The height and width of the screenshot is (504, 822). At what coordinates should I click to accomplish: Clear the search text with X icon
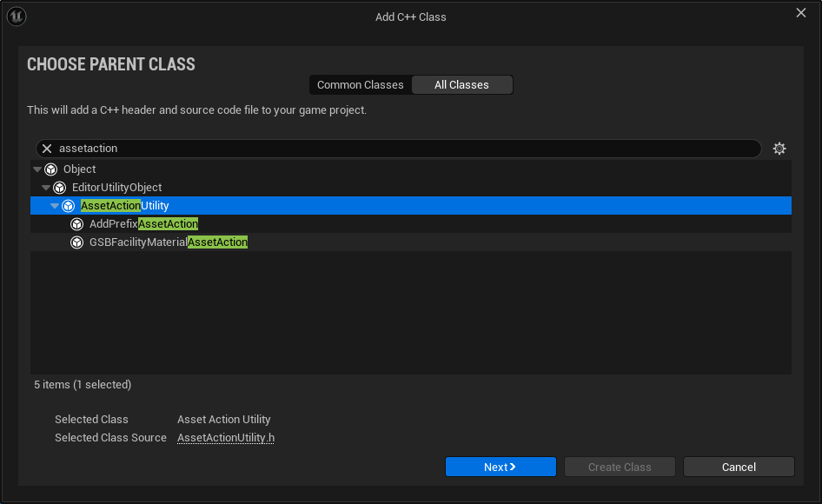pos(48,149)
